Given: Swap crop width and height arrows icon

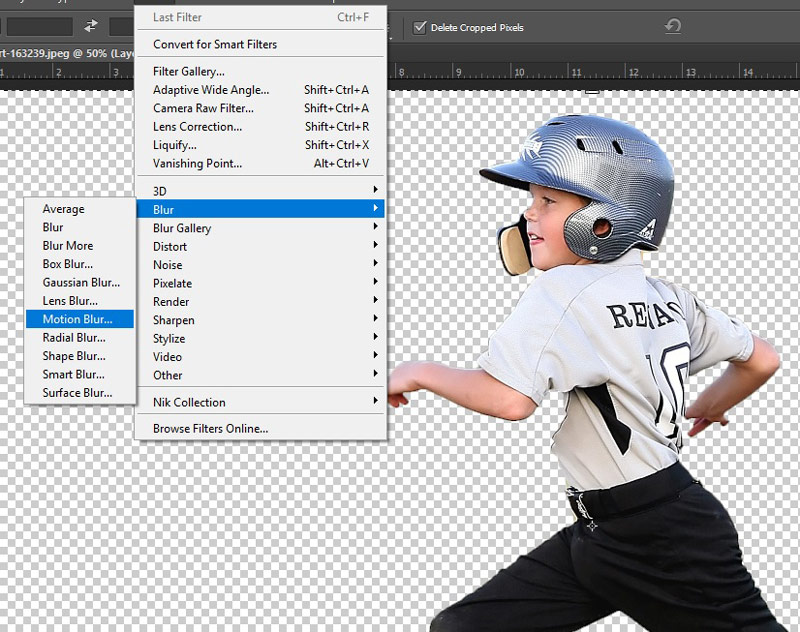Looking at the screenshot, I should click(91, 26).
